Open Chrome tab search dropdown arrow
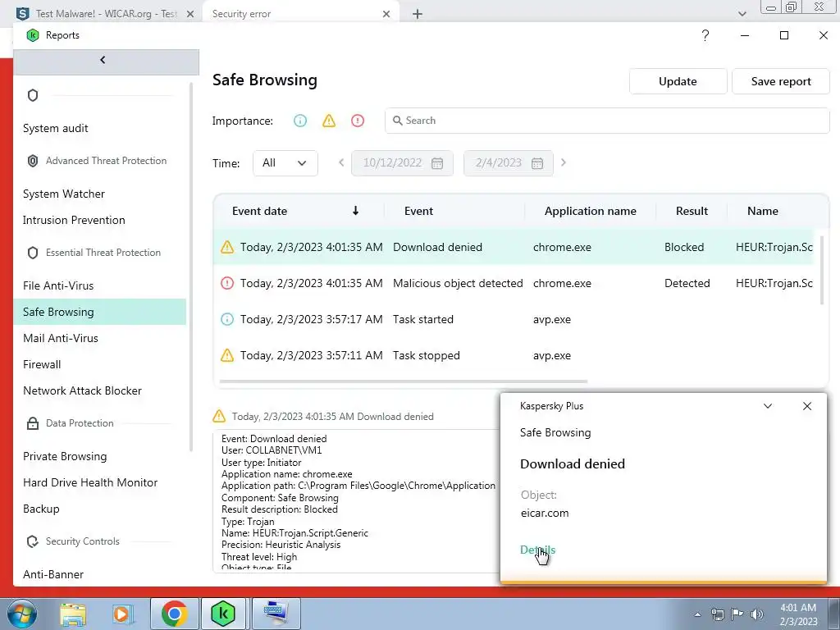Screen dimensions: 840x630 [x=742, y=14]
